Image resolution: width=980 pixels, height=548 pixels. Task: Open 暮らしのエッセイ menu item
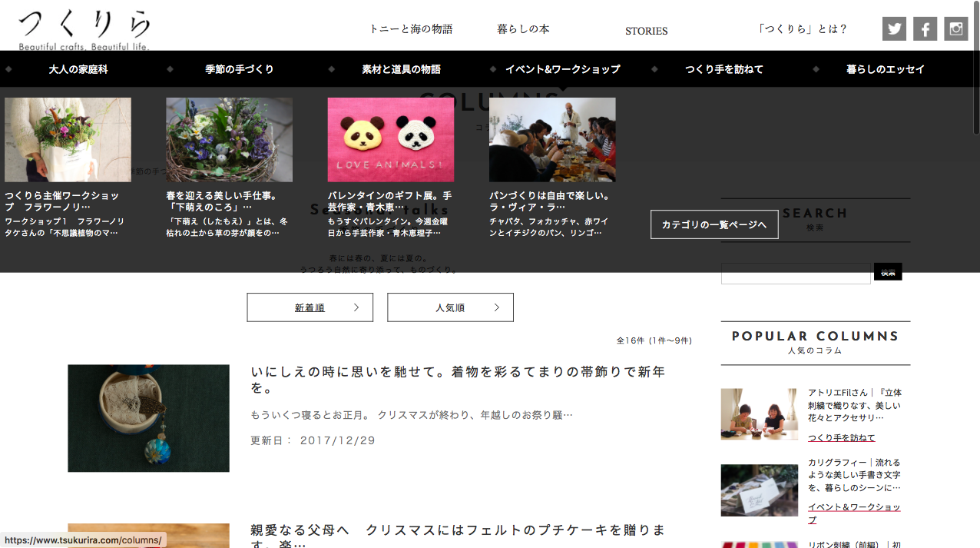pos(885,69)
